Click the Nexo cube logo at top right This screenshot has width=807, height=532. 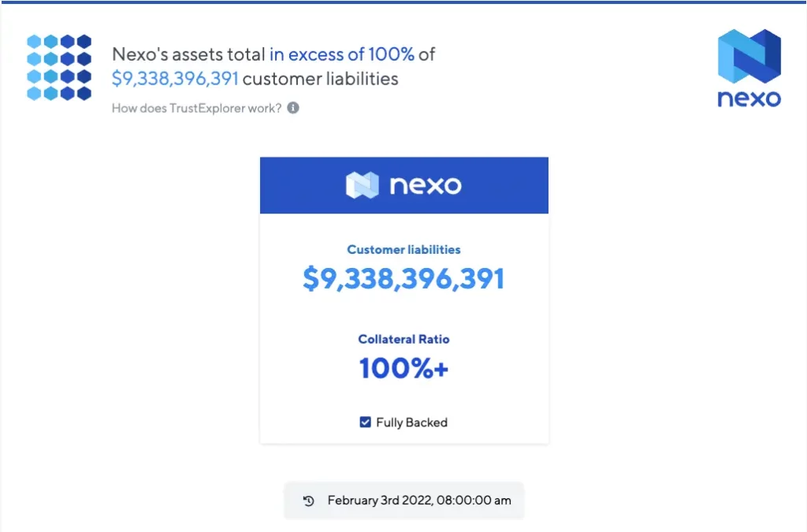(749, 57)
